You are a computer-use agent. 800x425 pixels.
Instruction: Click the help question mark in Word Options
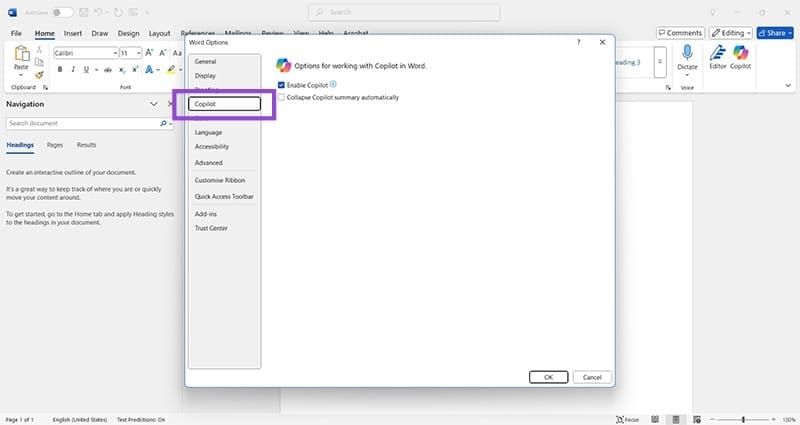click(579, 43)
